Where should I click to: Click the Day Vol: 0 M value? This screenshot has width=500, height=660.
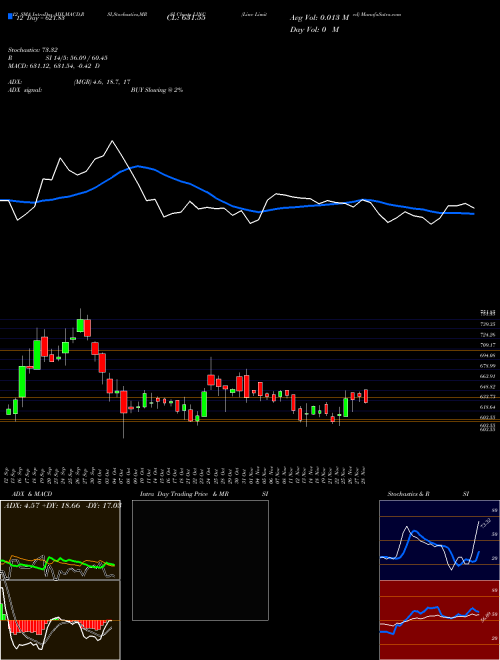pyautogui.click(x=314, y=30)
